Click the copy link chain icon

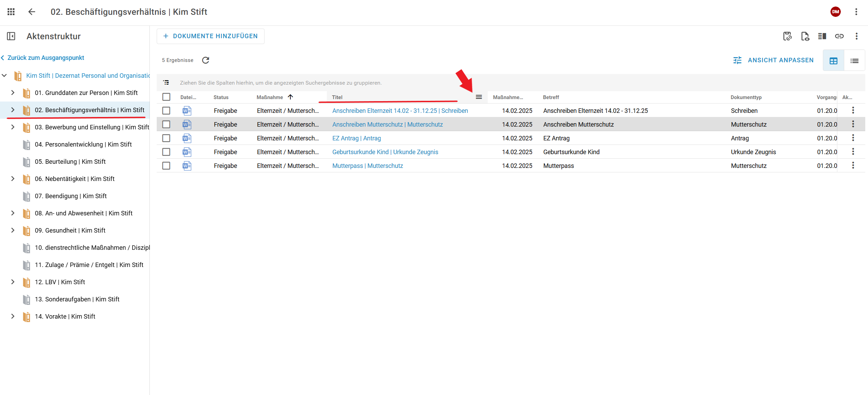pos(839,36)
